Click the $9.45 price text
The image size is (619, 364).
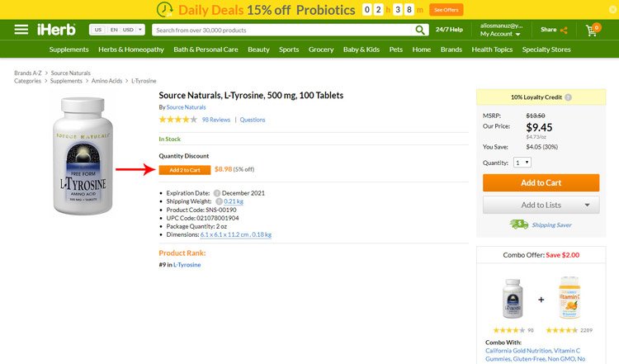[x=539, y=127]
